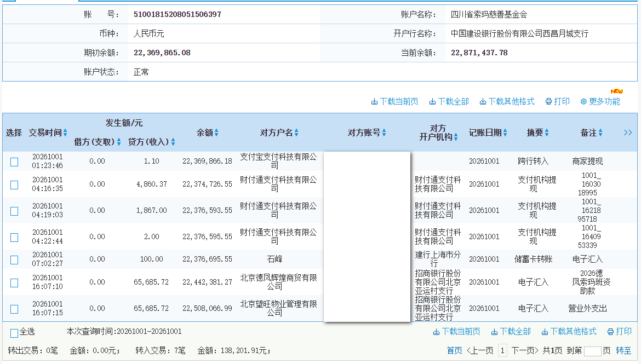Click bottom 下载全部 link

tap(511, 331)
